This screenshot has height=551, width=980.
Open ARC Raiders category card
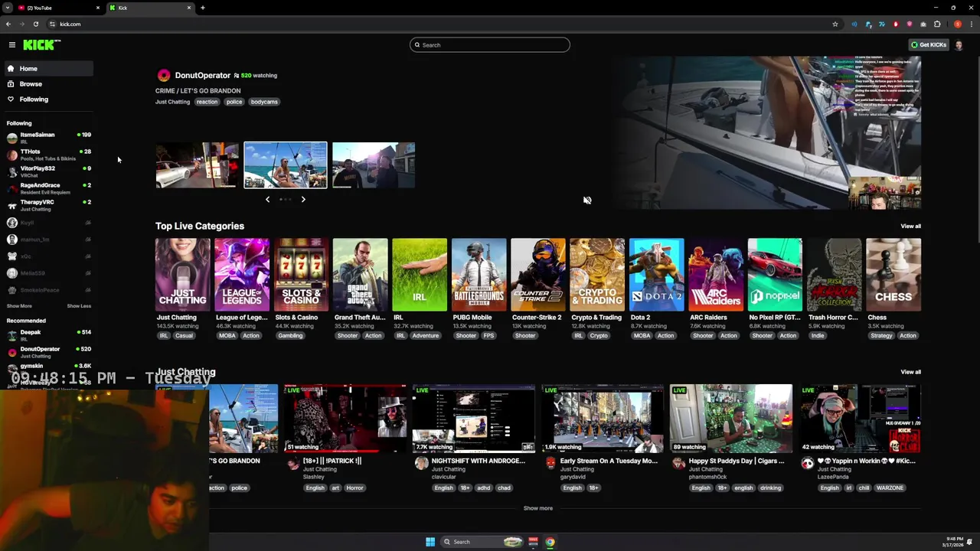(x=716, y=275)
